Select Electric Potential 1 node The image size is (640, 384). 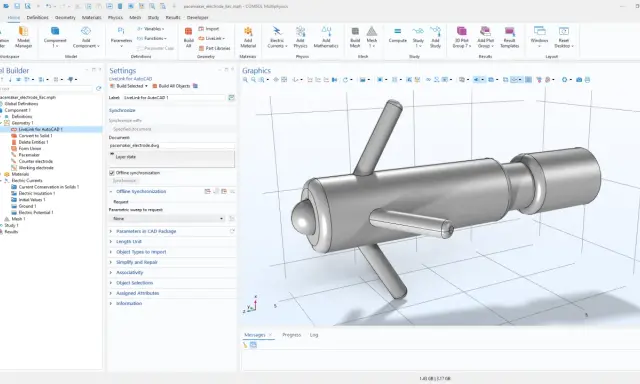(x=36, y=213)
